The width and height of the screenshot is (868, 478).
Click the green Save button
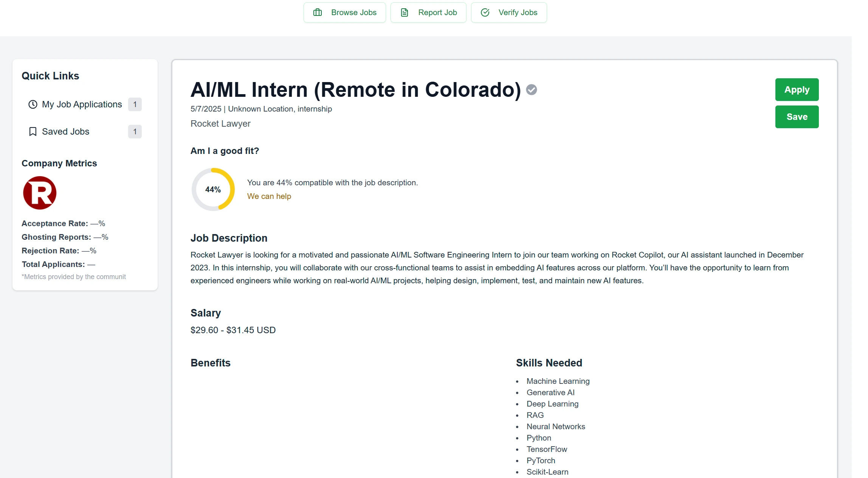[x=797, y=116]
